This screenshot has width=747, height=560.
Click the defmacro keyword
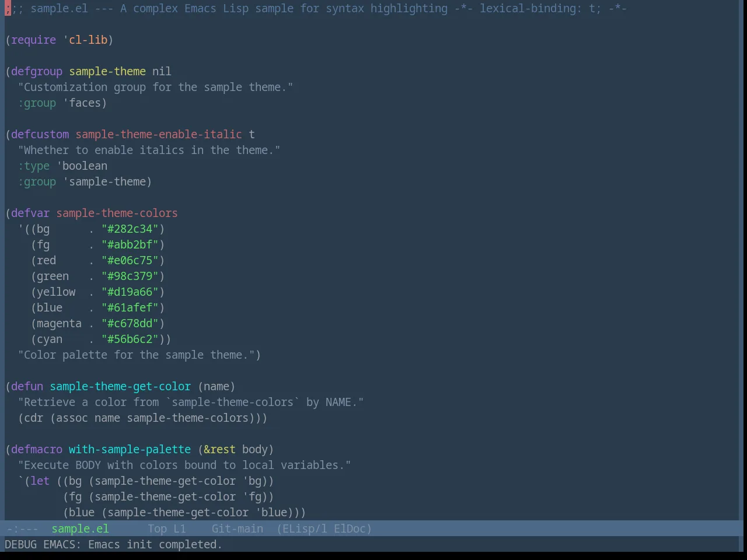point(37,449)
